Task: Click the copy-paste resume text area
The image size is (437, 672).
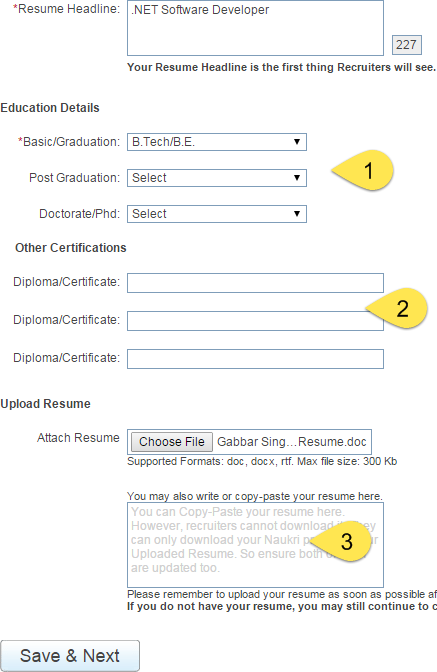Action: click(x=255, y=545)
